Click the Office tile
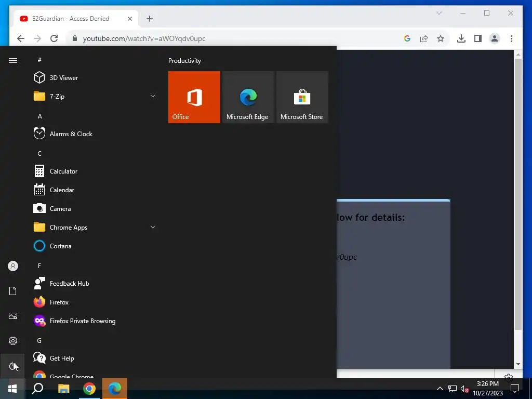Image resolution: width=532 pixels, height=399 pixels. [194, 97]
